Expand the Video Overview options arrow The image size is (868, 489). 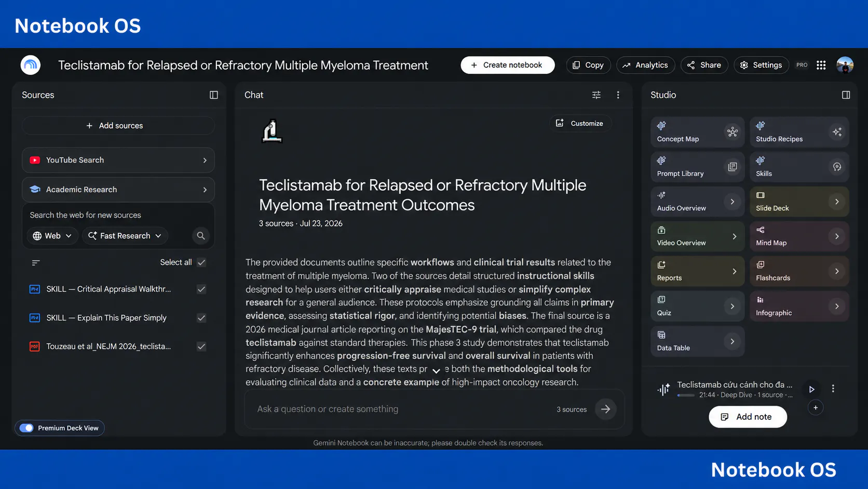734,236
